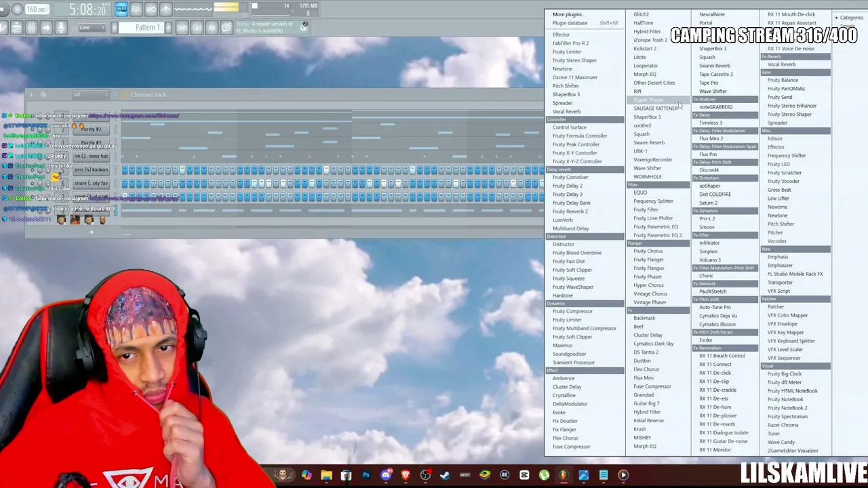Click the microphone recording icon
The height and width of the screenshot is (488, 868).
pos(61,28)
